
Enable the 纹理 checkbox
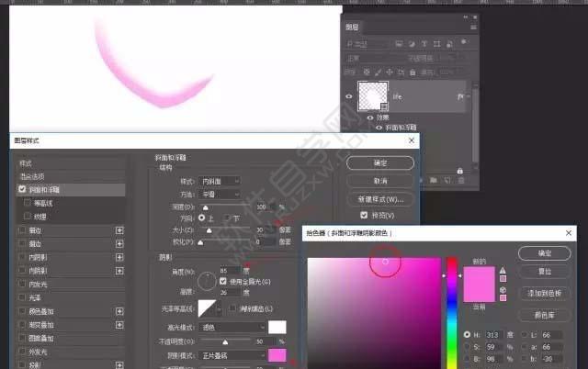[28, 216]
